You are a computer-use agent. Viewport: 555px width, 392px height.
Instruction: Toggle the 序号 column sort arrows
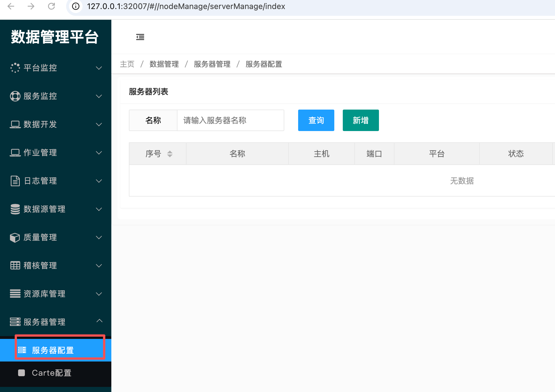[x=170, y=154]
